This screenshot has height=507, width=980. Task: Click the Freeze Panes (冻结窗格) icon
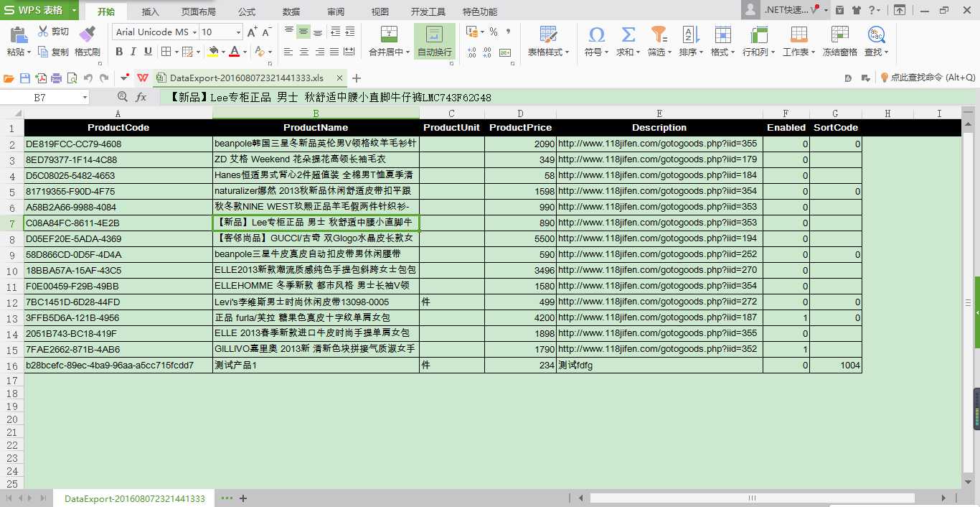(840, 34)
